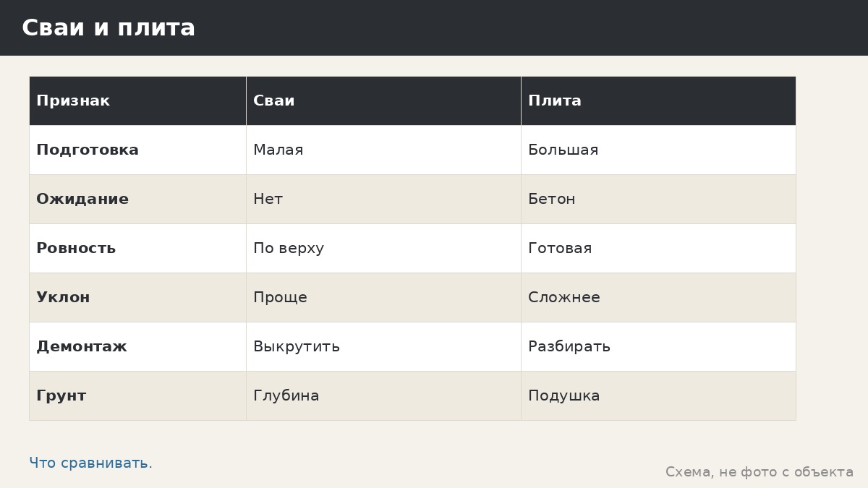
Task: Click the 'Большая' cell
Action: click(x=658, y=150)
